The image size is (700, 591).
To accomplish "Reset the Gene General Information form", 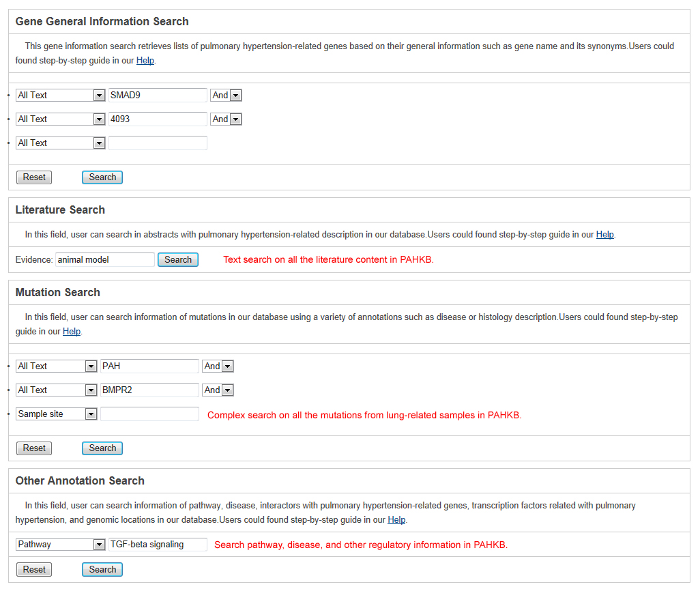I will click(x=34, y=177).
